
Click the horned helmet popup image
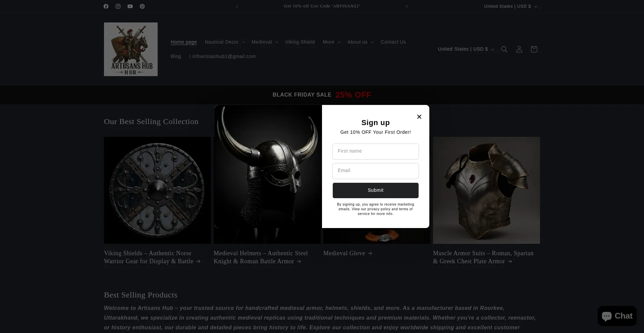[268, 166]
